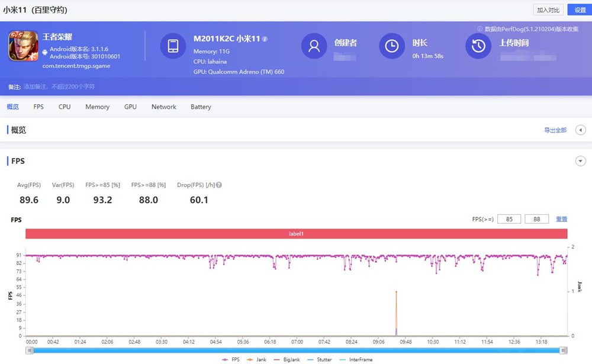Toggle the BigJank series in chart legend
592x364 pixels.
[x=287, y=359]
